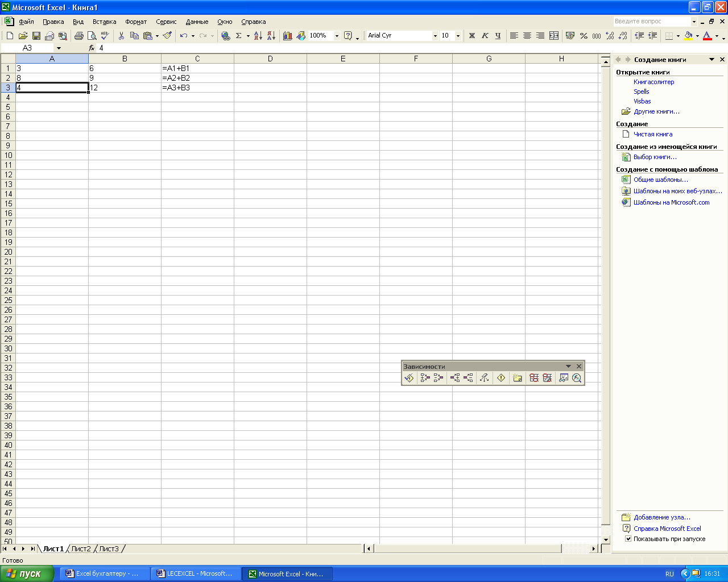Screen dimensions: 728x582
Task: Open the font size dropdown
Action: [x=458, y=36]
